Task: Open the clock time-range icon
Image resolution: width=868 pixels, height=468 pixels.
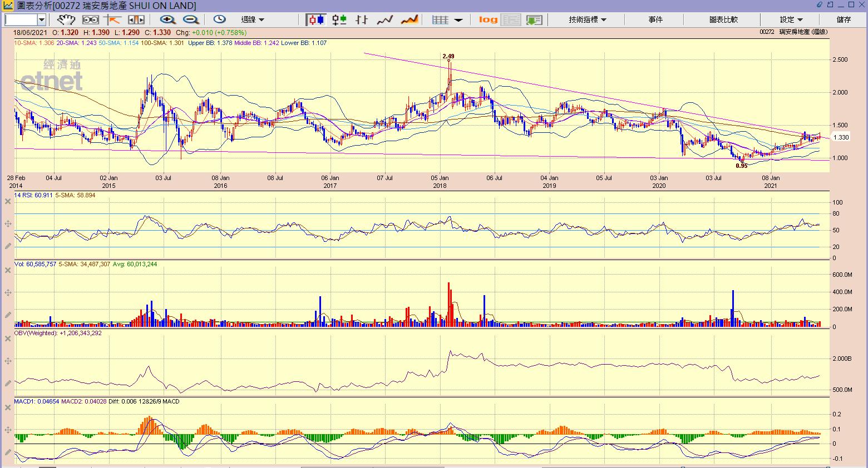Action: coord(219,19)
